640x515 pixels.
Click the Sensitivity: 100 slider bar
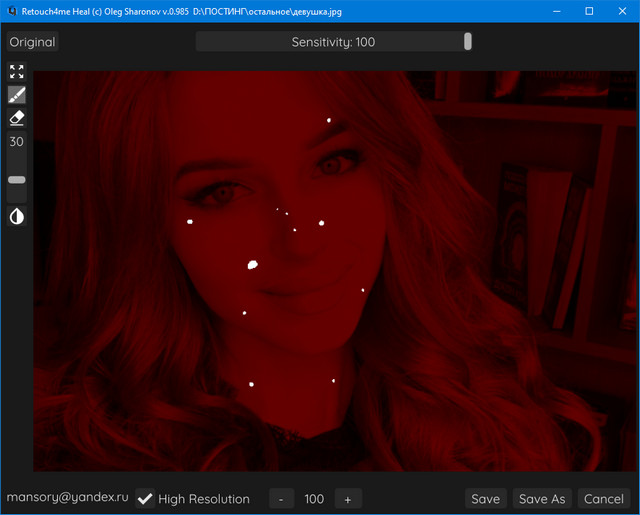tap(333, 42)
